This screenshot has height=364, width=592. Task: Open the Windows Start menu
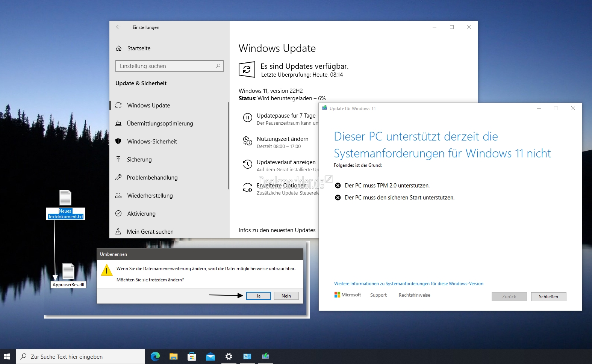[x=6, y=356]
